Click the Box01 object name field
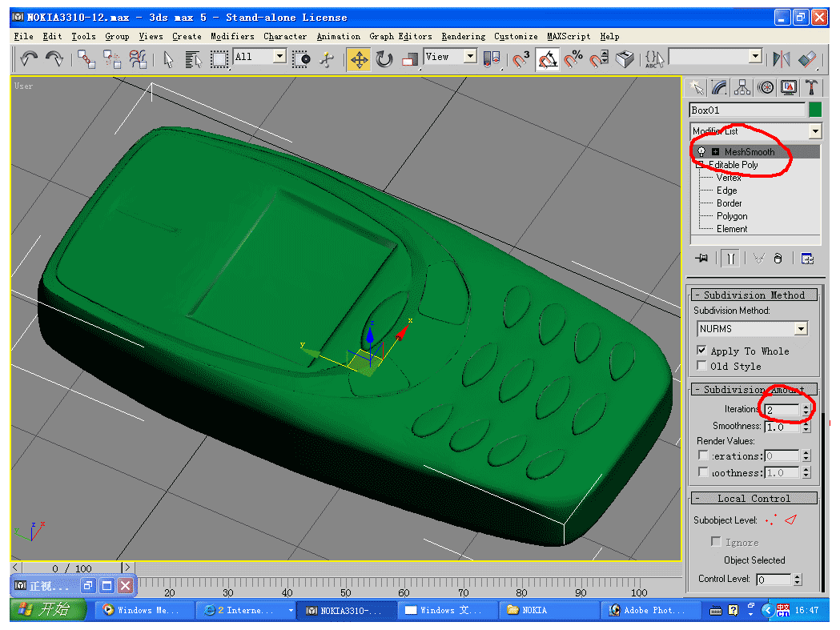This screenshot has width=840, height=630. 747,110
